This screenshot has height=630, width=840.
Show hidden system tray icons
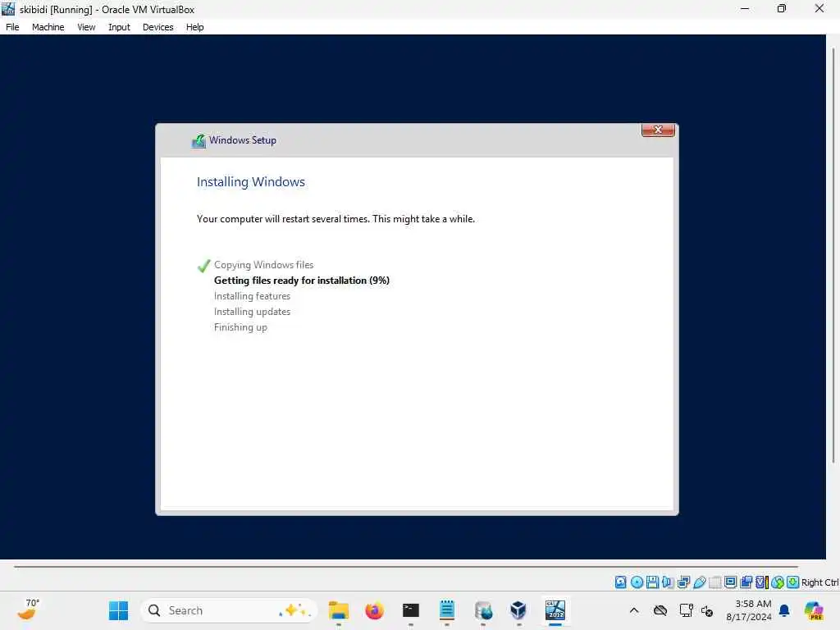point(634,610)
